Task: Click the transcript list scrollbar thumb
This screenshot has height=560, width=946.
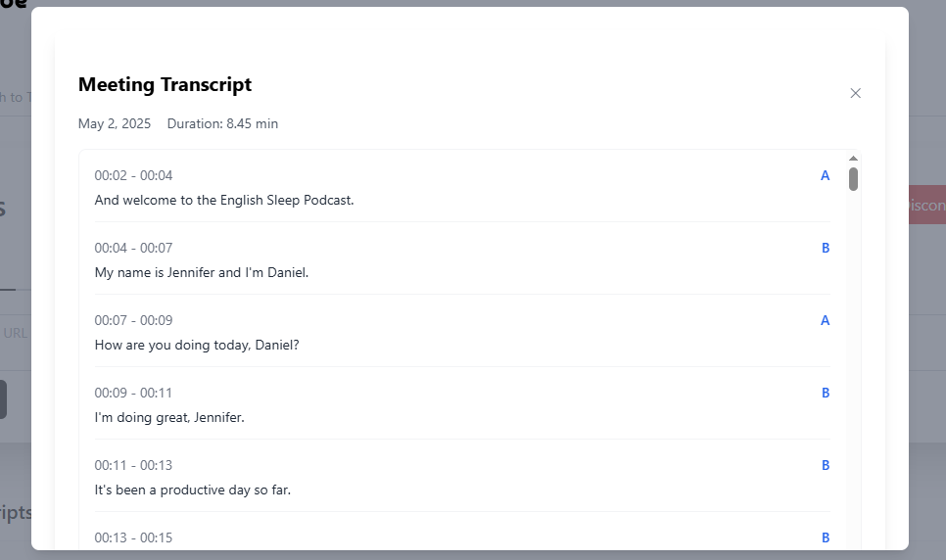Action: (853, 179)
